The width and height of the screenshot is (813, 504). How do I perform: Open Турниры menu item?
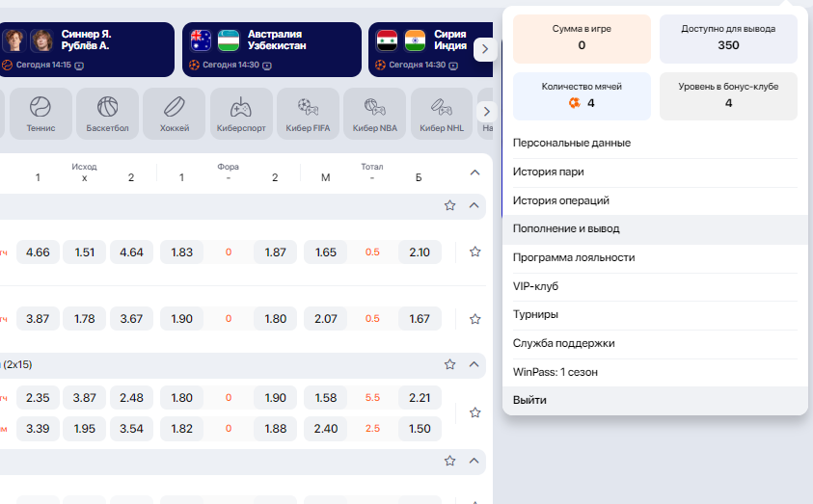point(655,315)
